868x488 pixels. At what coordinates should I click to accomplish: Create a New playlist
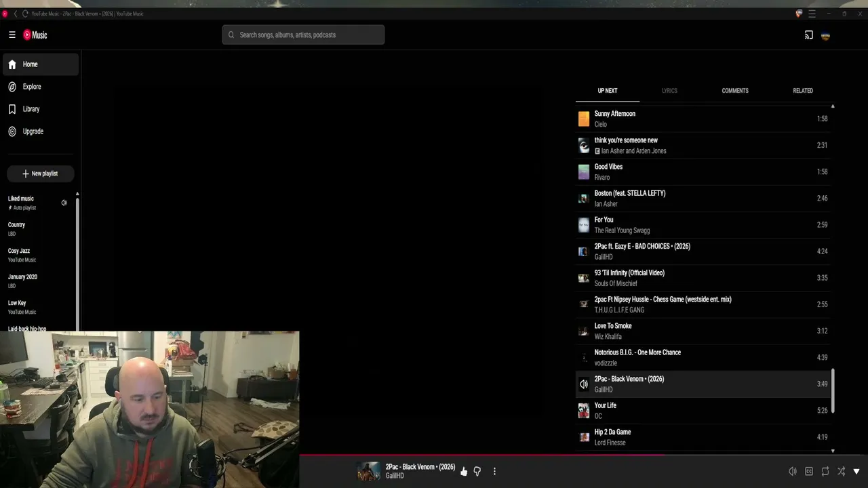point(40,174)
